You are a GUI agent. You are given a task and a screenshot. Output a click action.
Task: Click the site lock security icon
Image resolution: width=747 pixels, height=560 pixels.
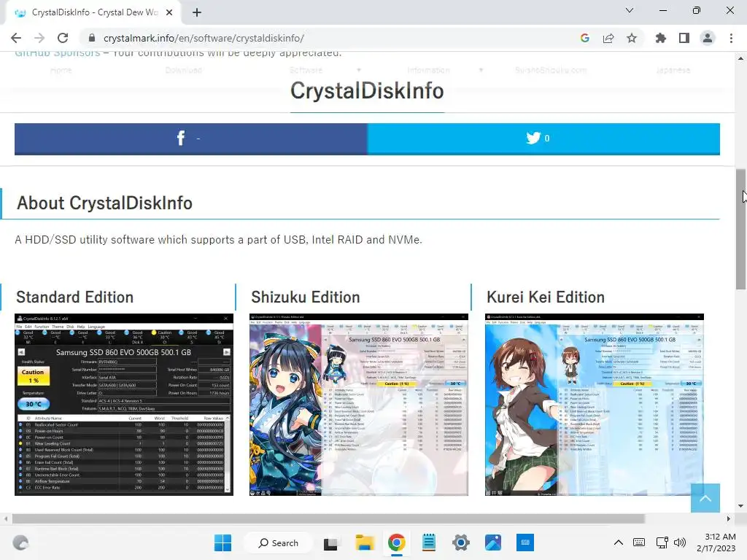point(92,38)
